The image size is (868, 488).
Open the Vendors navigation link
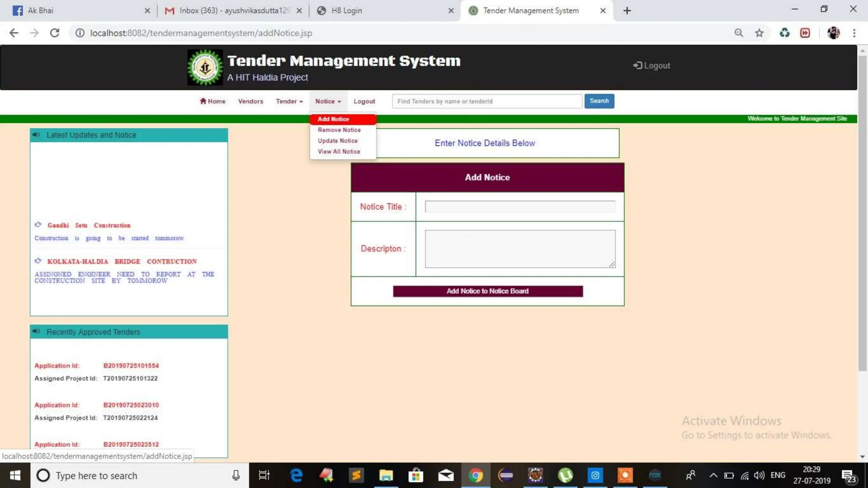pyautogui.click(x=250, y=101)
